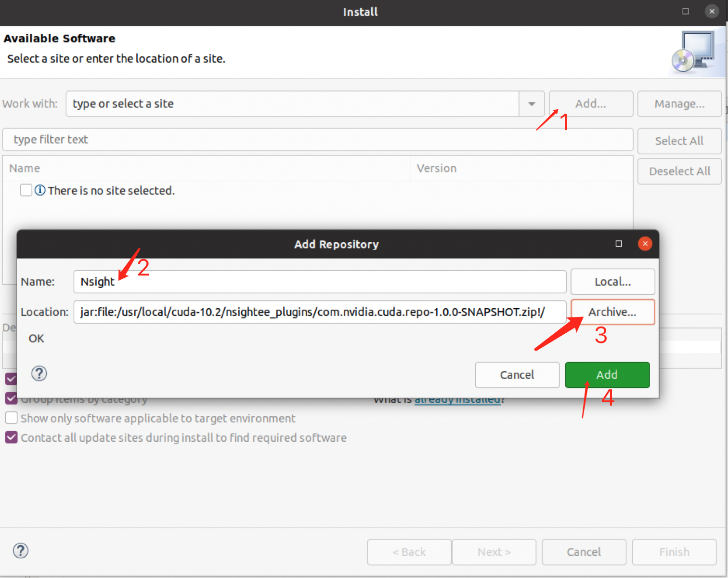Disable "Contact all update sites during install"

(x=11, y=437)
